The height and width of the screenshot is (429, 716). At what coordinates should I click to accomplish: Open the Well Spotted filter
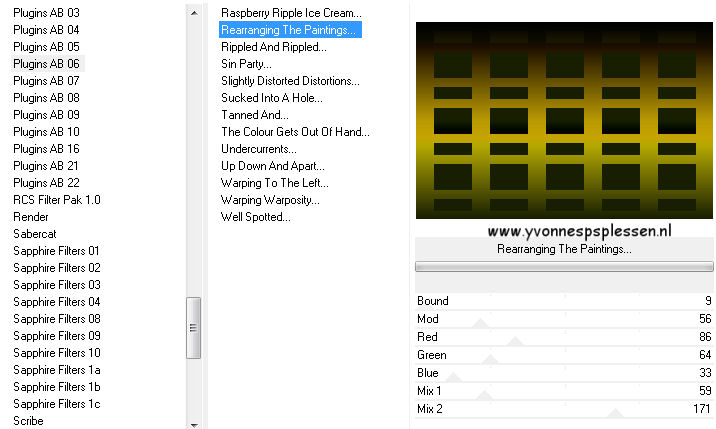255,217
